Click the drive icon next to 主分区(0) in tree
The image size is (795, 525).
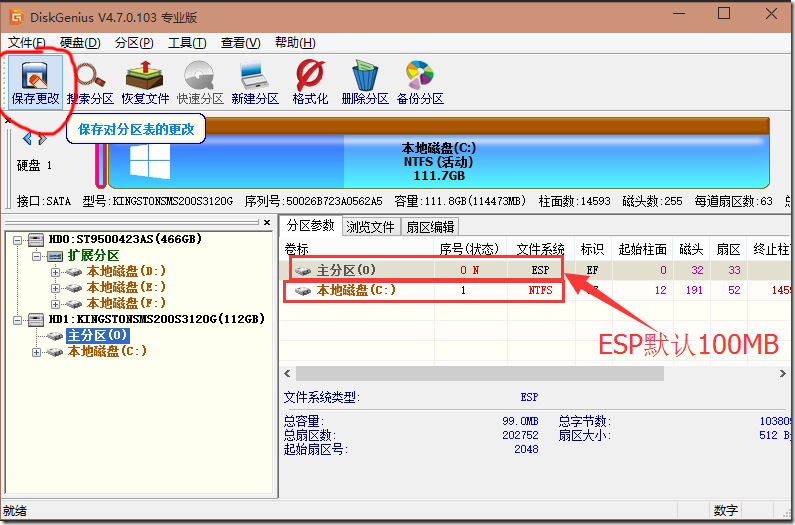(x=55, y=336)
